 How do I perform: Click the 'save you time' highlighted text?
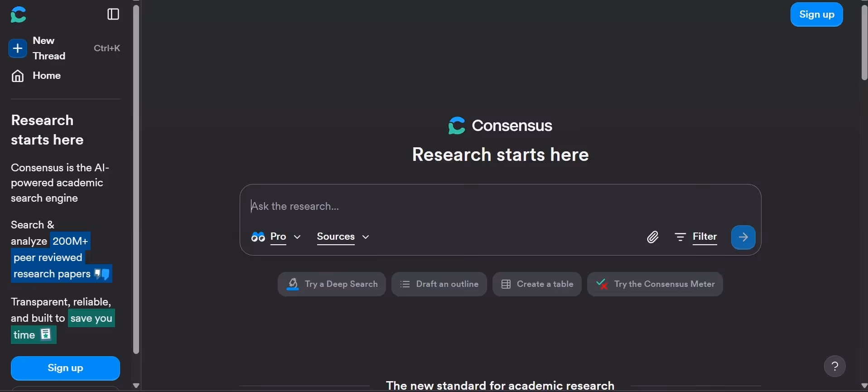tap(63, 326)
